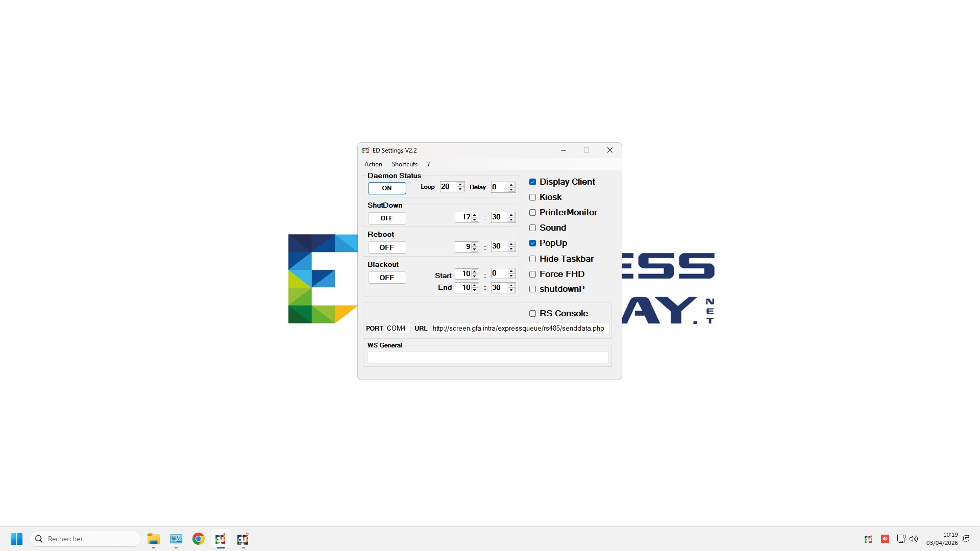Increase Blackout End hour with up arrow

475,285
